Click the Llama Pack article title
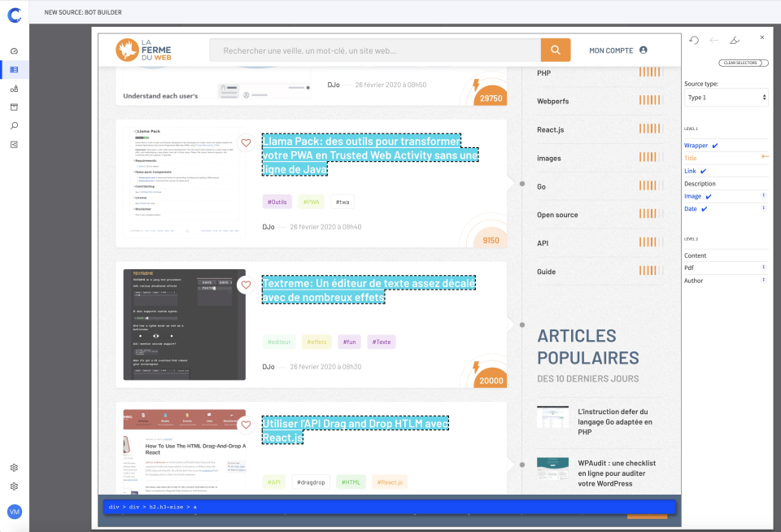Image resolution: width=781 pixels, height=532 pixels. (370, 155)
